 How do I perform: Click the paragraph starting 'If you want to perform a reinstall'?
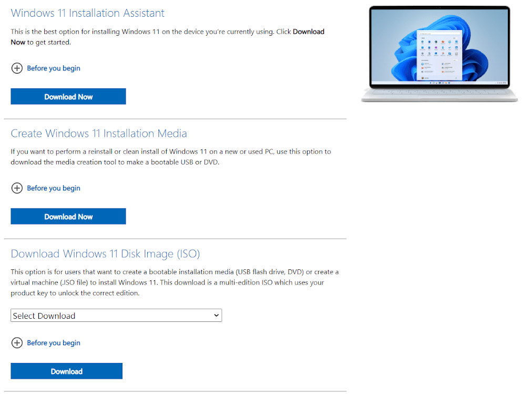pyautogui.click(x=171, y=157)
